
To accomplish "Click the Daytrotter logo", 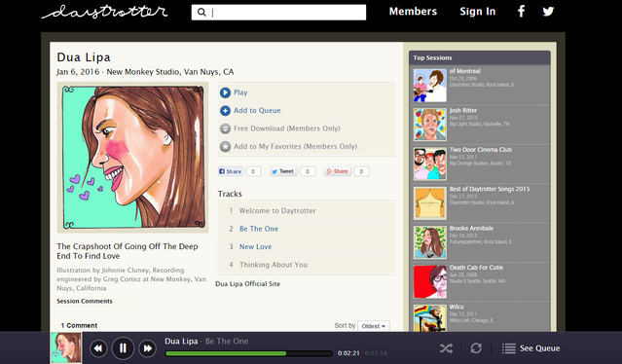I will click(x=104, y=12).
